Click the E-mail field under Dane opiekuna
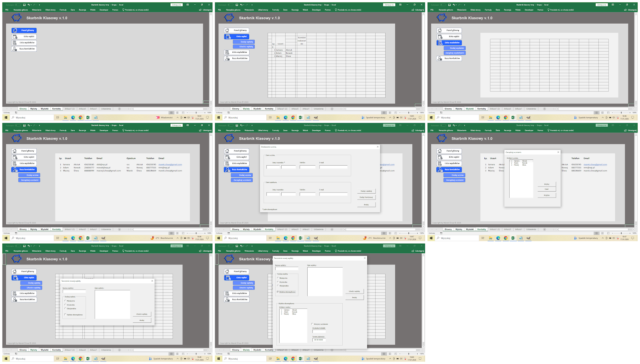The width and height of the screenshot is (640, 364). pyautogui.click(x=334, y=194)
